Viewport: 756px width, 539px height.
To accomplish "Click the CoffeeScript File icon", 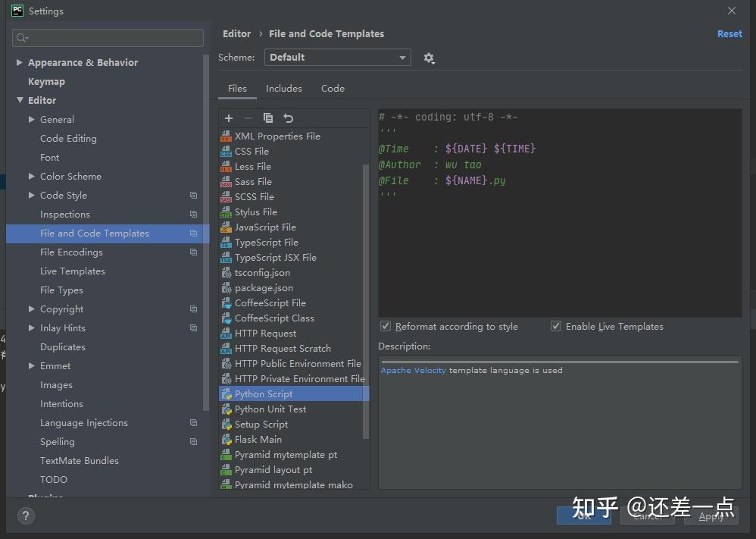I will (x=226, y=303).
